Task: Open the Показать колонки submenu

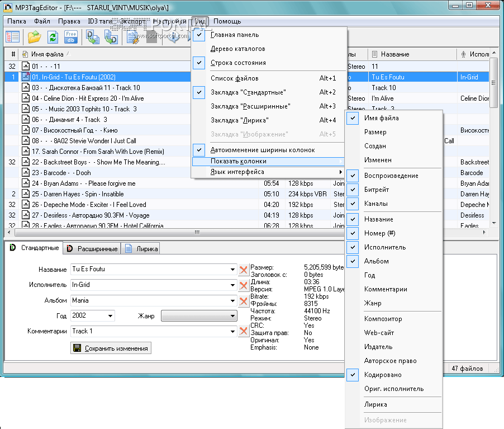Action: [x=268, y=161]
